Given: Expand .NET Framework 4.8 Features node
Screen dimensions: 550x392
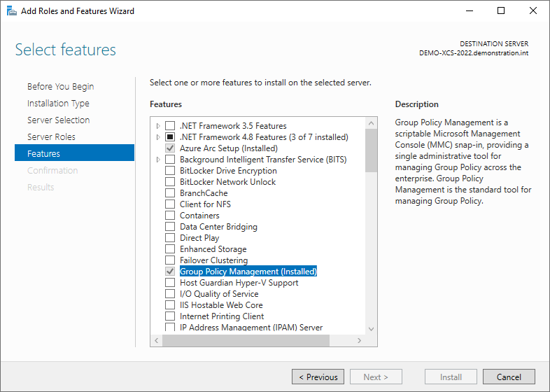Looking at the screenshot, I should pyautogui.click(x=158, y=137).
